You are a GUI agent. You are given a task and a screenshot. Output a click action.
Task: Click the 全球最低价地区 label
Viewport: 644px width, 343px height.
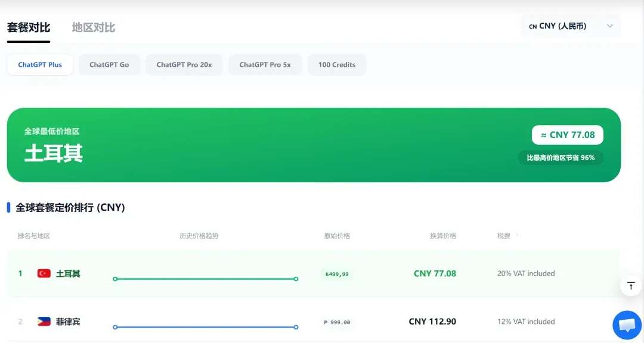(x=52, y=131)
